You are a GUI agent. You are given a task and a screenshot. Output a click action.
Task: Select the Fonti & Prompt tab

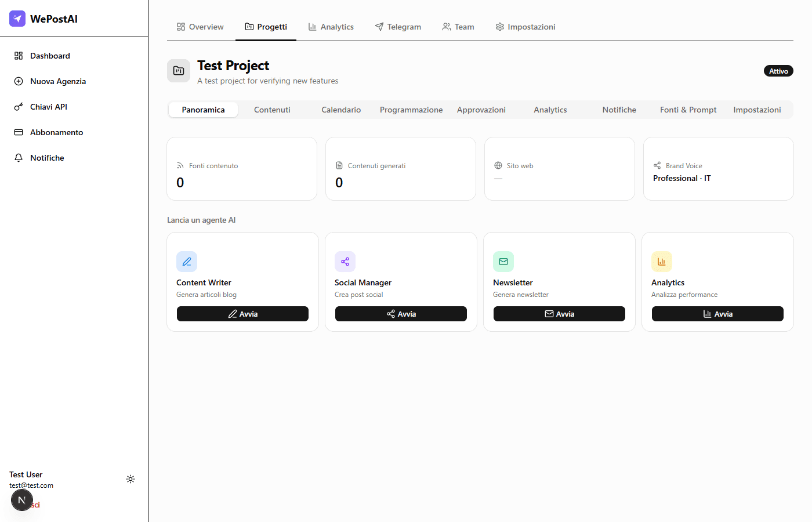click(x=688, y=110)
